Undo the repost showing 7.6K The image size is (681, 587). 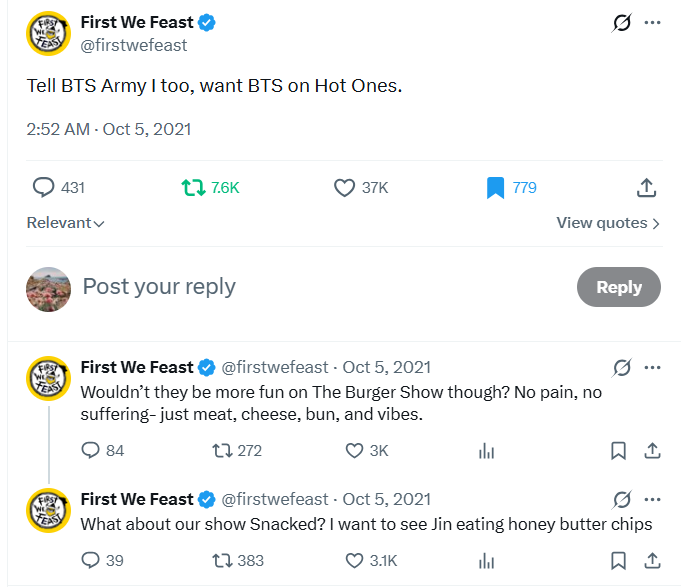(x=193, y=187)
